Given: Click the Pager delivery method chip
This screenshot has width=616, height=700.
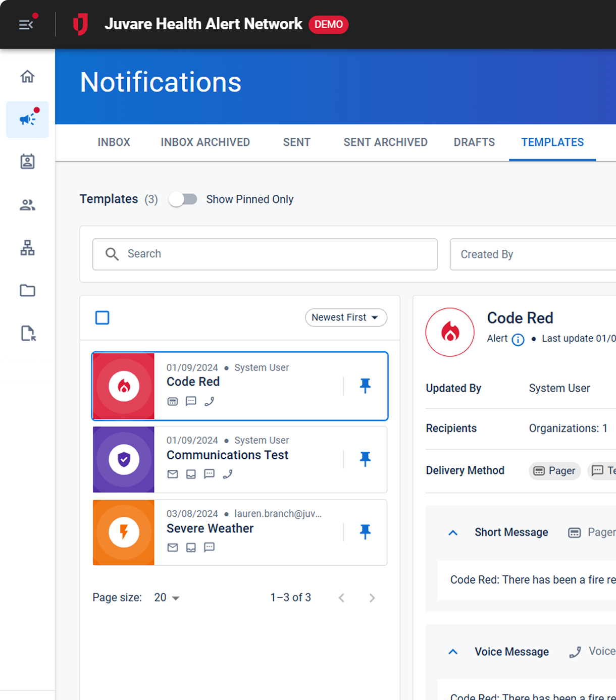Looking at the screenshot, I should coord(554,470).
